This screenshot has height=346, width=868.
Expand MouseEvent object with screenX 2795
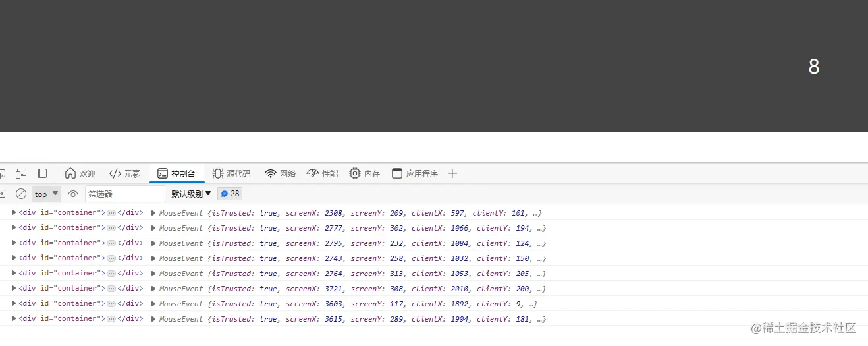click(153, 243)
